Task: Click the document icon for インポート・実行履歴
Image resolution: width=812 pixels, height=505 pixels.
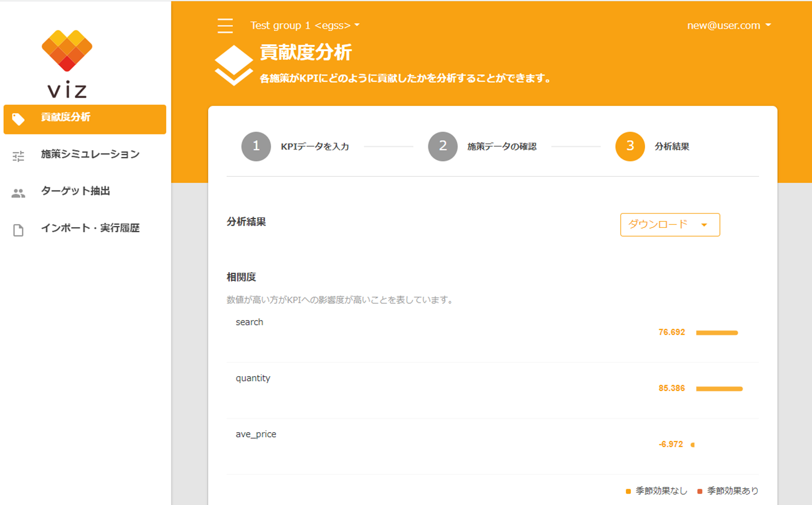Action: [x=19, y=231]
